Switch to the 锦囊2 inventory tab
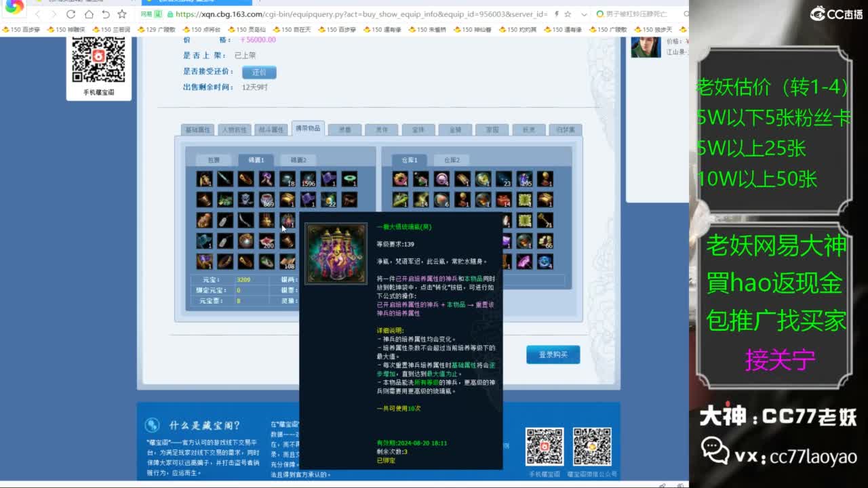868x488 pixels. point(298,160)
